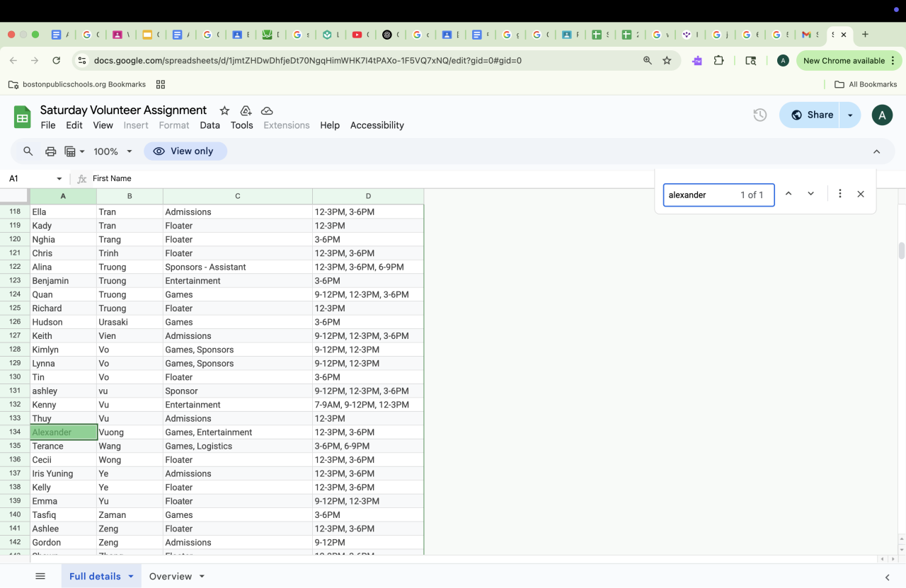Viewport: 906px width, 588px height.
Task: Toggle the View only mode button
Action: click(185, 151)
